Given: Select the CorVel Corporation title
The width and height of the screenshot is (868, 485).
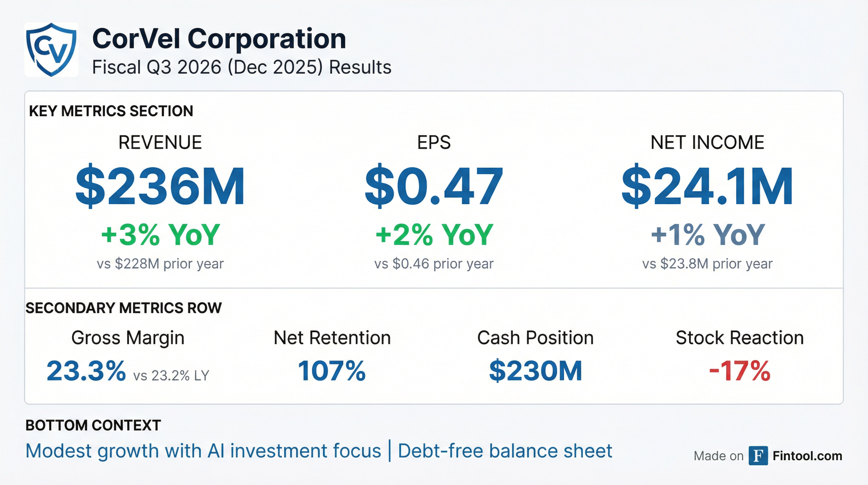Looking at the screenshot, I should pyautogui.click(x=219, y=39).
